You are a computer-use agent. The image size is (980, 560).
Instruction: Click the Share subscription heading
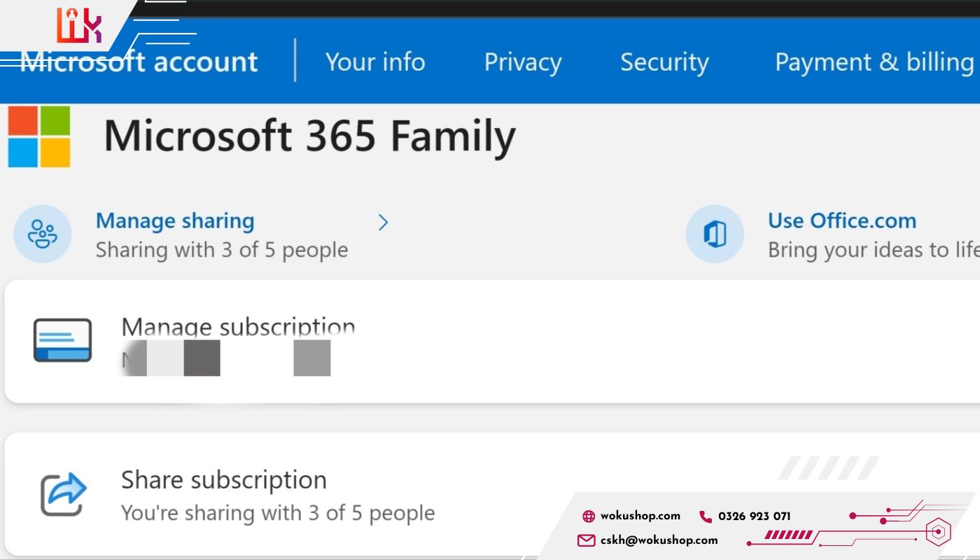pyautogui.click(x=224, y=479)
